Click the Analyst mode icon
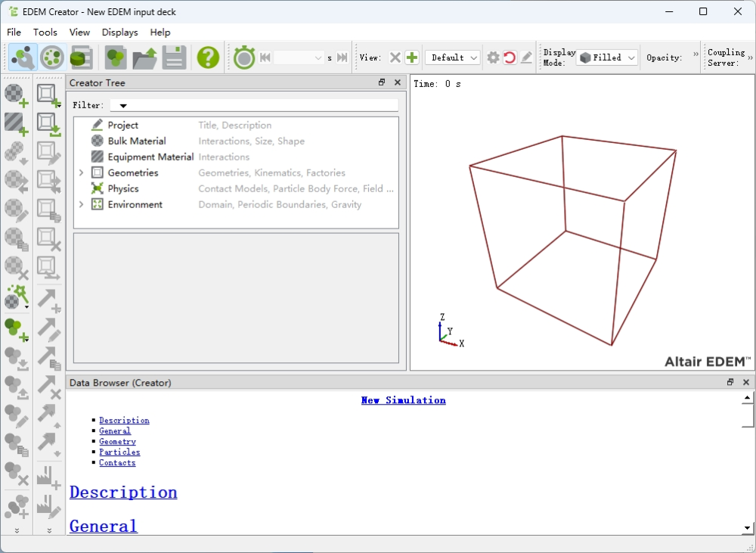This screenshot has height=553, width=756. 81,57
